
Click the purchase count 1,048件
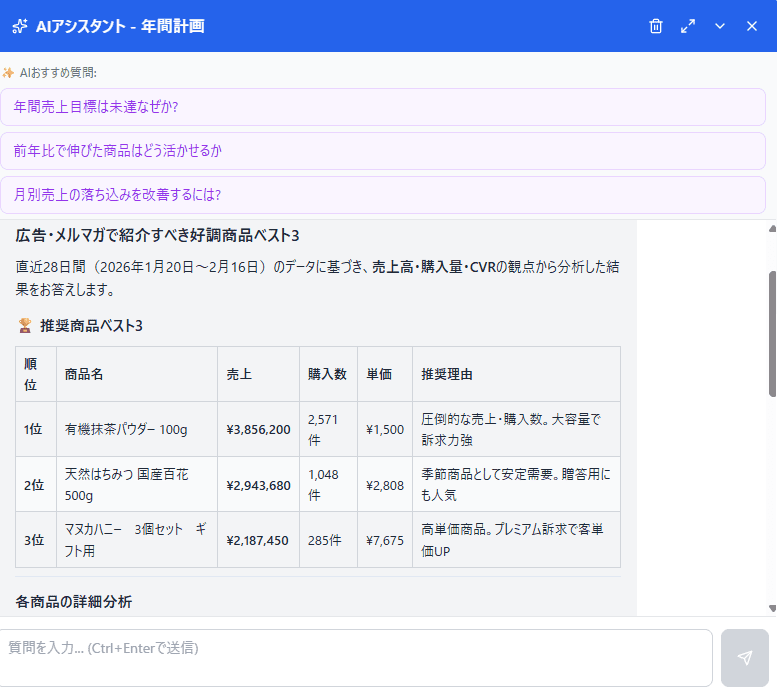[x=323, y=485]
